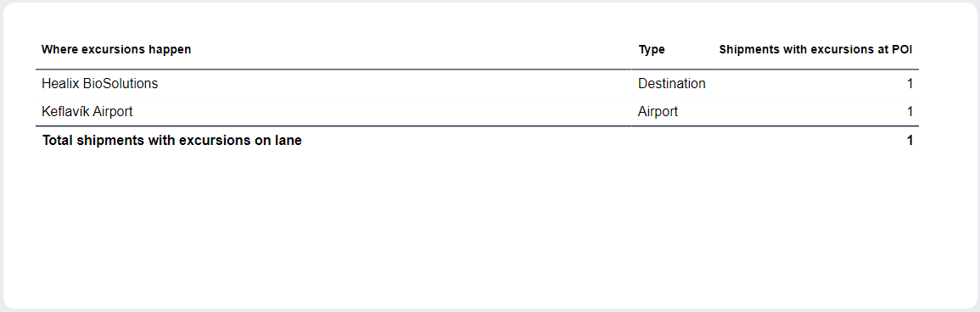The image size is (980, 312).
Task: Click "Total shipments with excursions on lane" label
Action: (x=172, y=141)
